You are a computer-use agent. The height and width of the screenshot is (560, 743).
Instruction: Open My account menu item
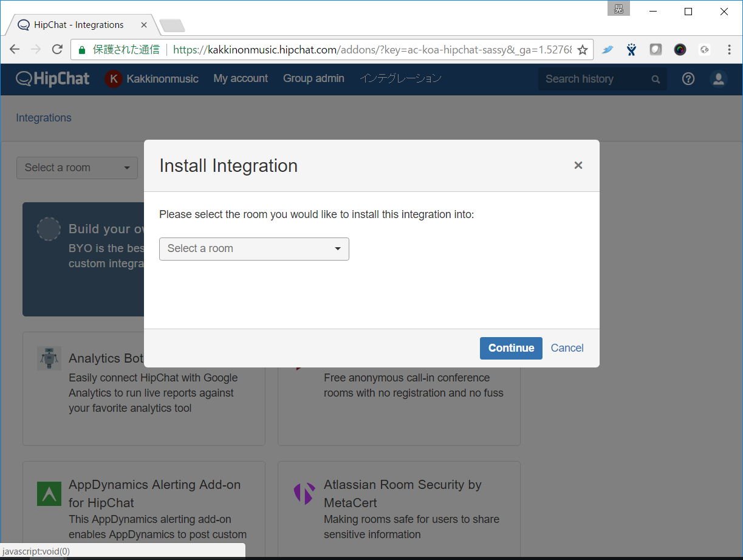(241, 78)
